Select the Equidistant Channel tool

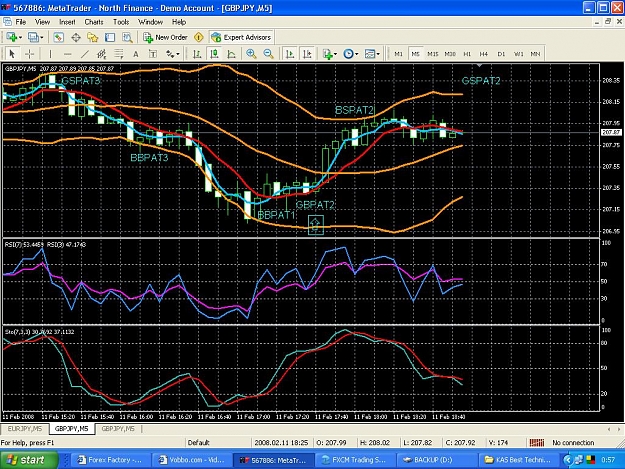tap(102, 54)
